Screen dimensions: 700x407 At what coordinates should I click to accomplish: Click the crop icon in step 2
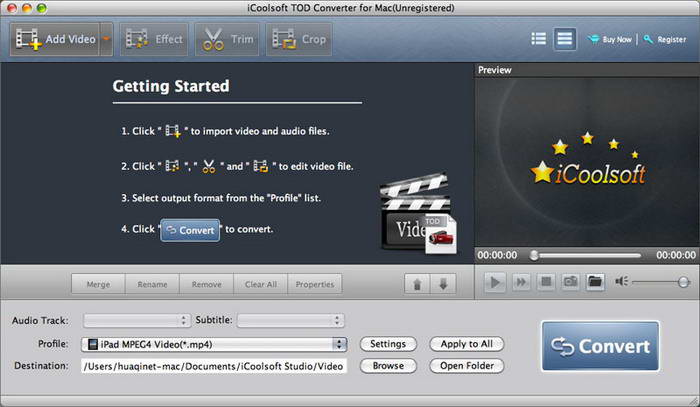[261, 166]
